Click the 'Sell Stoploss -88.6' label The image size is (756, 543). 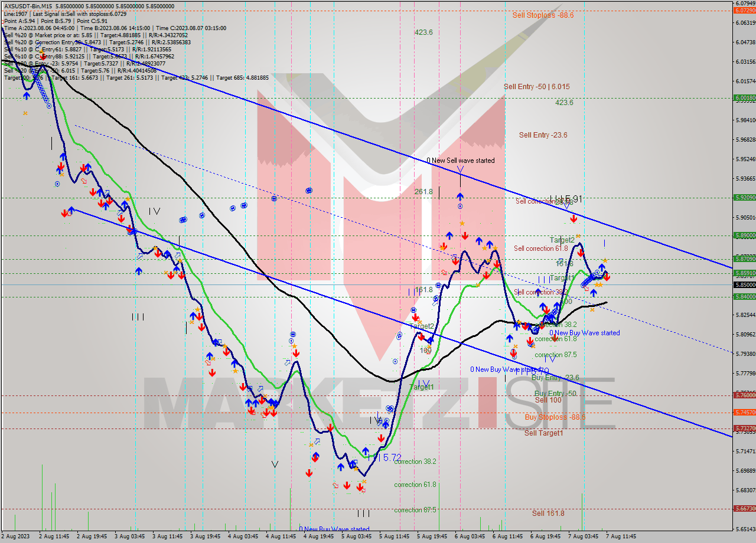542,15
